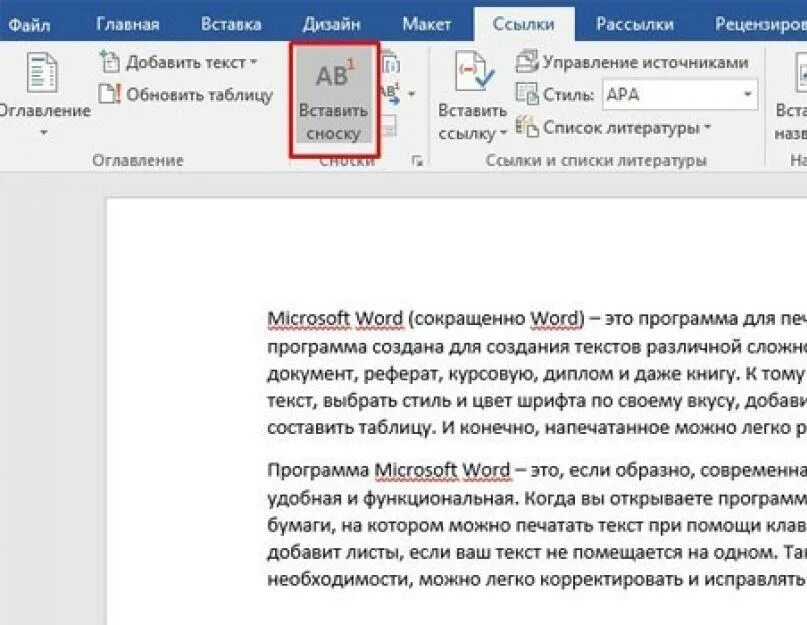807x625 pixels.
Task: Open the Рецензирование tab
Action: [x=761, y=24]
